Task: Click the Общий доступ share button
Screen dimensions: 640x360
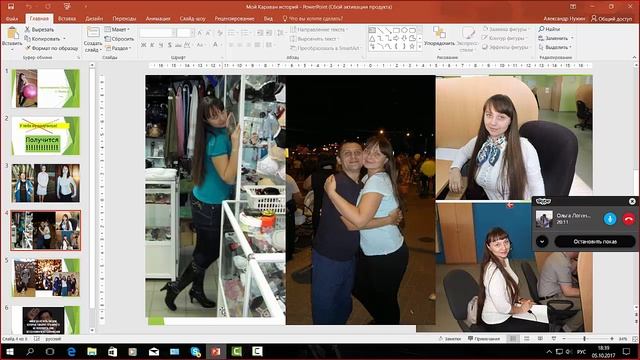Action: [611, 19]
